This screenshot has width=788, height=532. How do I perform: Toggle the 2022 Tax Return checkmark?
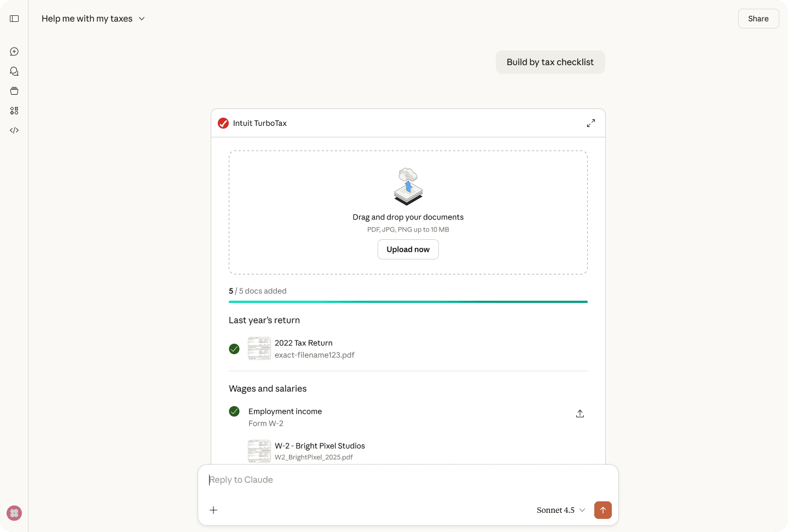234,349
